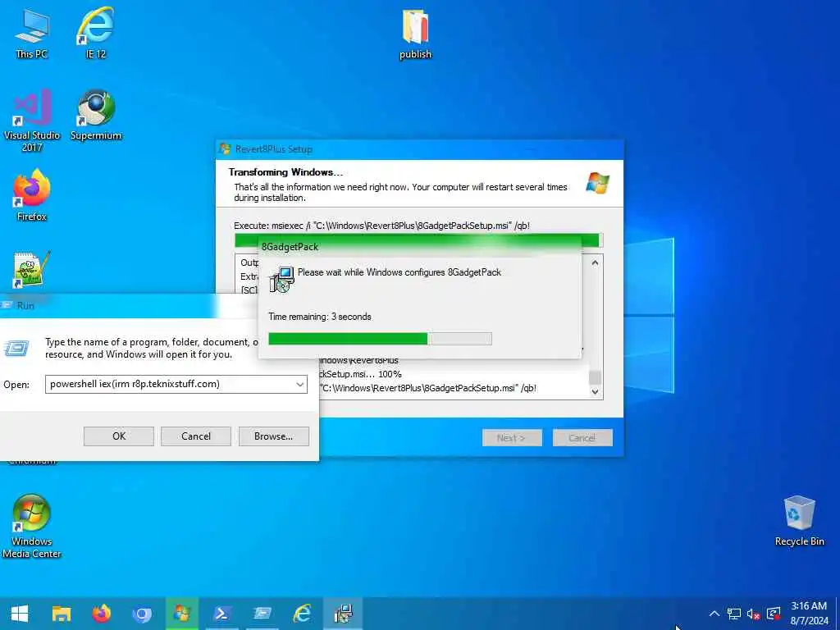
Task: Open the IE 12 desktop shortcut
Action: 96,33
